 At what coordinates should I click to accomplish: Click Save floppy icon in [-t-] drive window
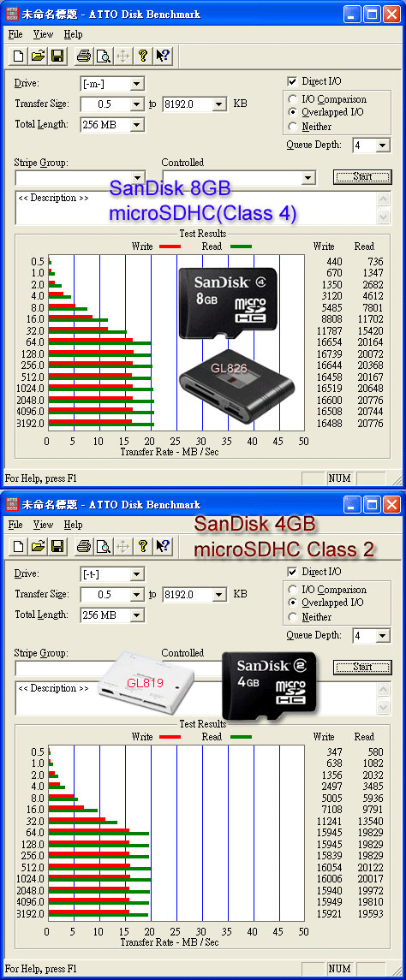pos(57,547)
